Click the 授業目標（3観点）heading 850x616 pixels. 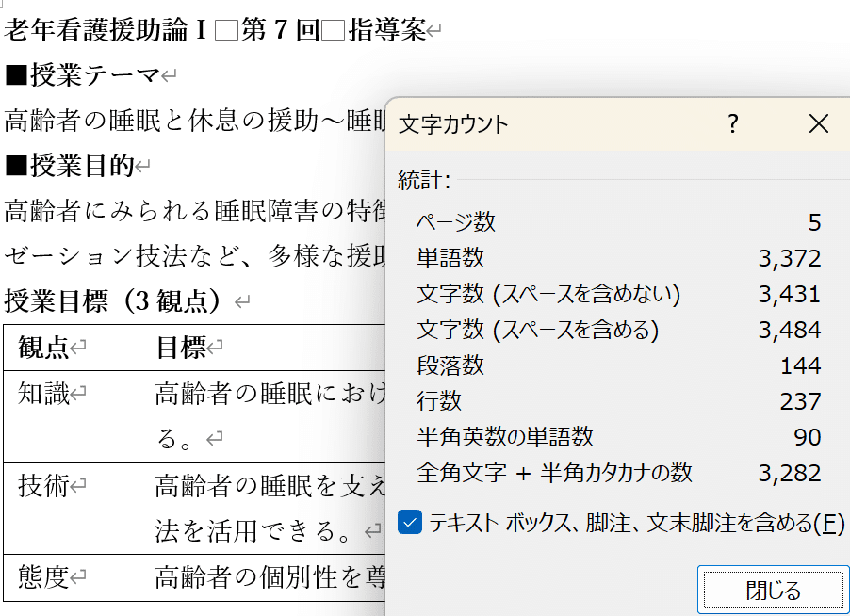[x=113, y=301]
